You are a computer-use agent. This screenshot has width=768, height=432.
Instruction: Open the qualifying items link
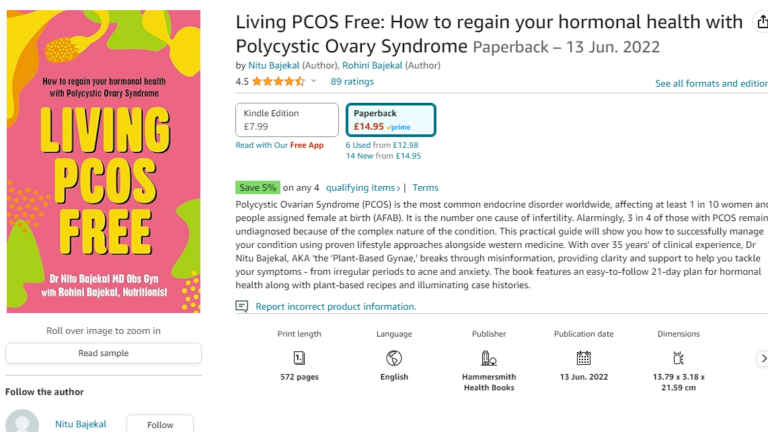click(363, 188)
